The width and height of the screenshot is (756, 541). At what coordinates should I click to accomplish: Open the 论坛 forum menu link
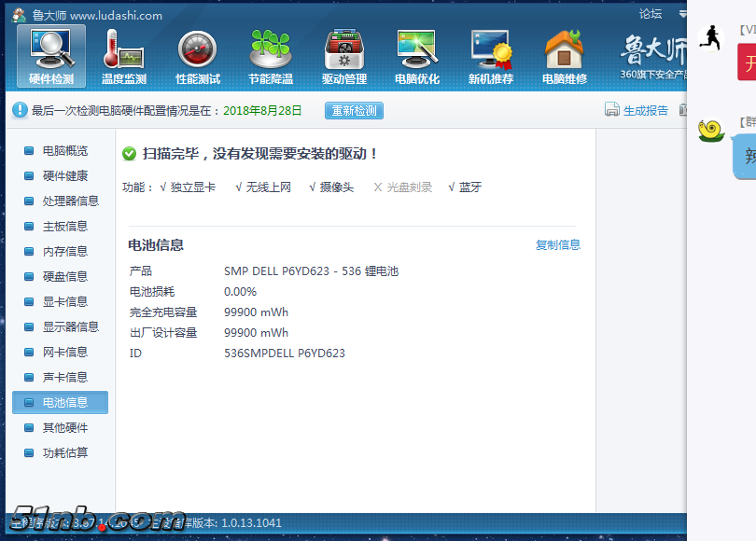coord(651,14)
